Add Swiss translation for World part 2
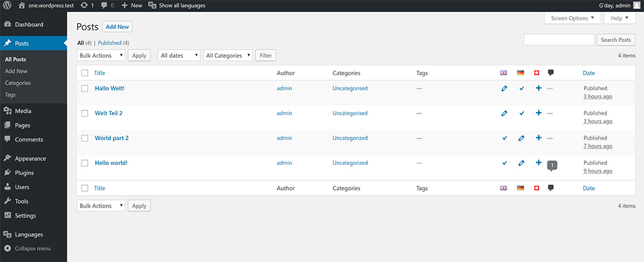644x262 pixels. click(x=539, y=137)
